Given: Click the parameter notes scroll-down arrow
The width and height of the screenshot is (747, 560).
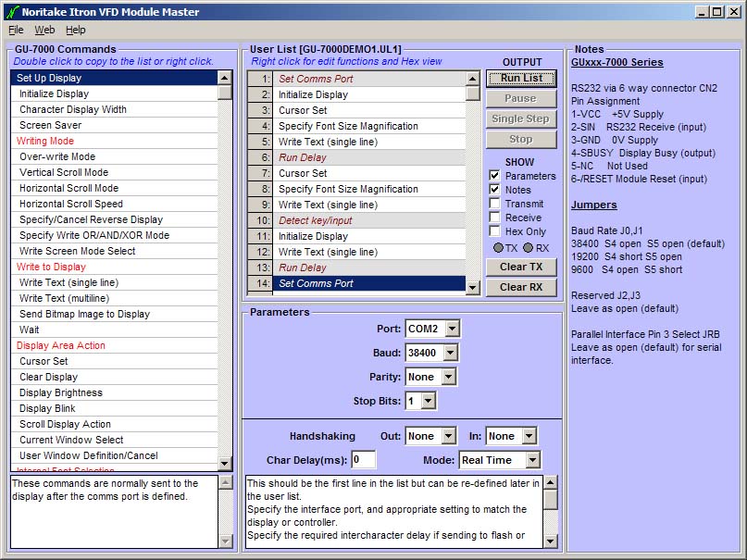Looking at the screenshot, I should pyautogui.click(x=550, y=541).
